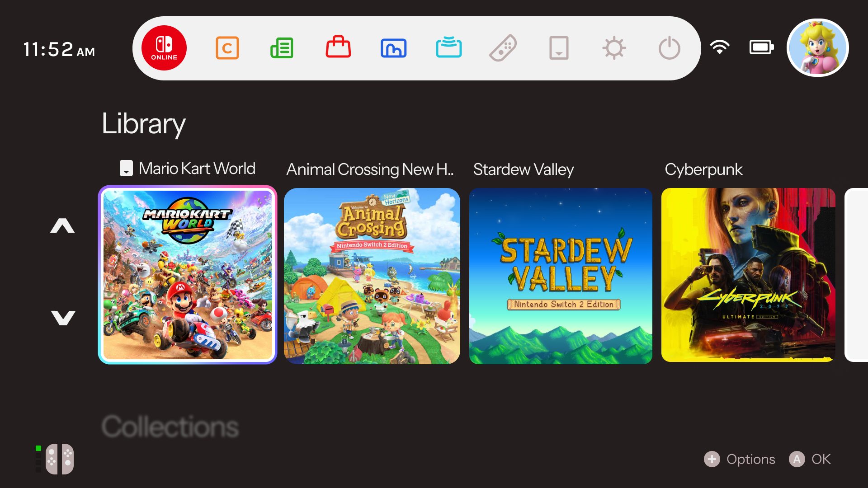Open the Princess Peach user profile
The image size is (868, 488).
tap(818, 48)
